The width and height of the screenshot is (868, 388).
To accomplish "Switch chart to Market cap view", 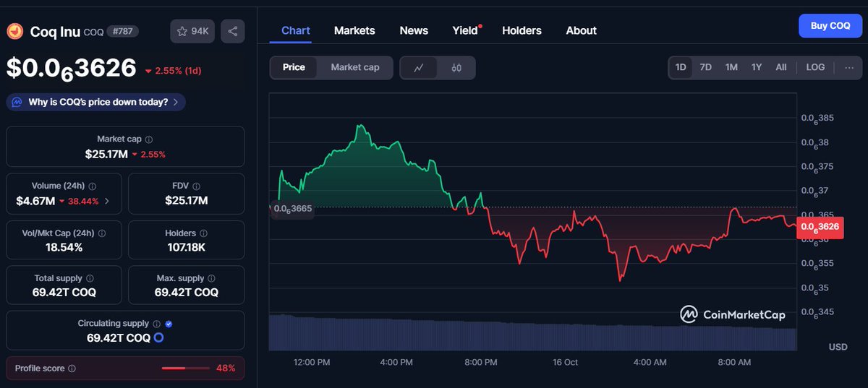I will 355,67.
